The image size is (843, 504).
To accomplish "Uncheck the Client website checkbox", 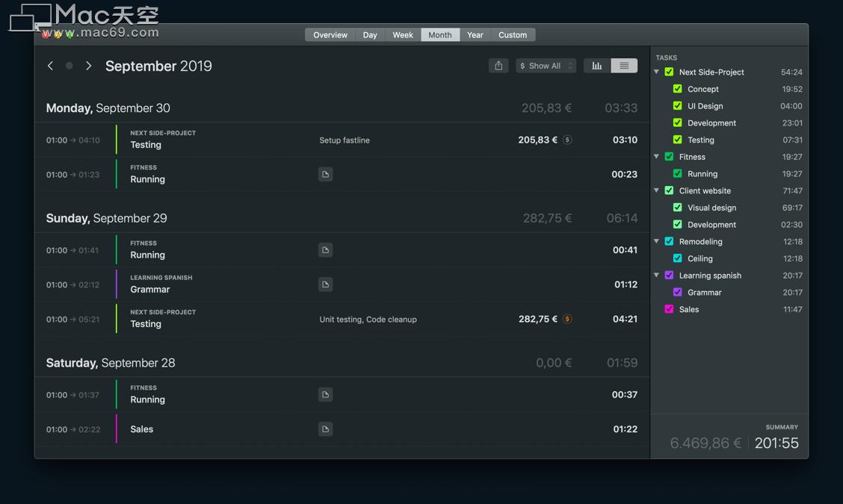I will 670,190.
